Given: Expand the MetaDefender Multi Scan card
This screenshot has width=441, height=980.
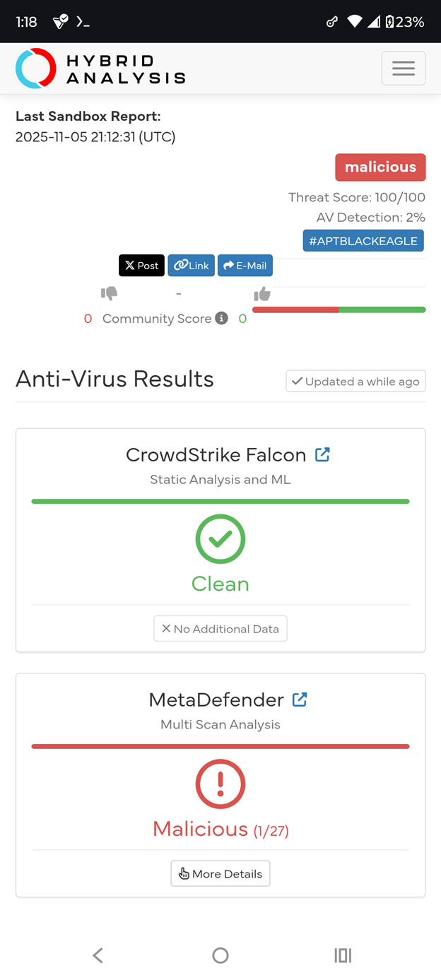Looking at the screenshot, I should 220,784.
